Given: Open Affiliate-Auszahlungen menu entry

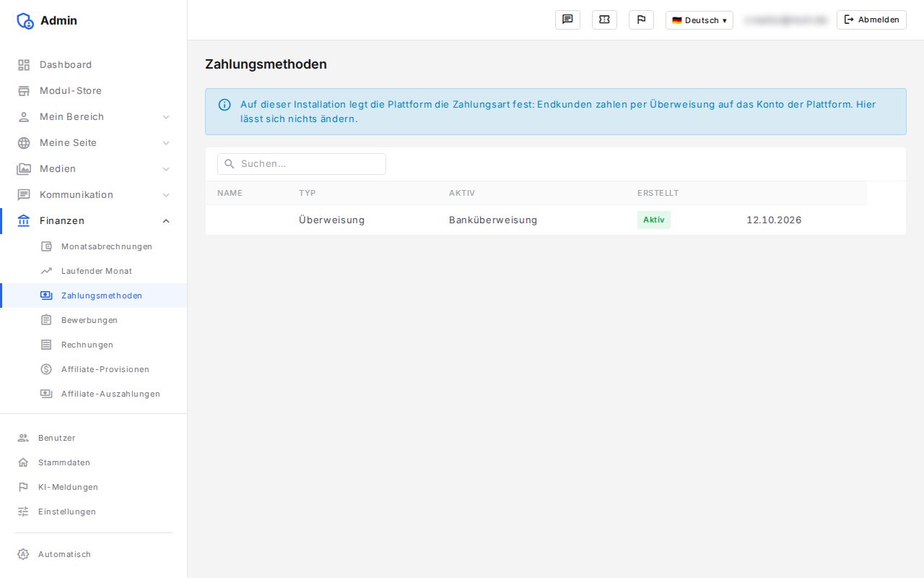Looking at the screenshot, I should coord(93,394).
